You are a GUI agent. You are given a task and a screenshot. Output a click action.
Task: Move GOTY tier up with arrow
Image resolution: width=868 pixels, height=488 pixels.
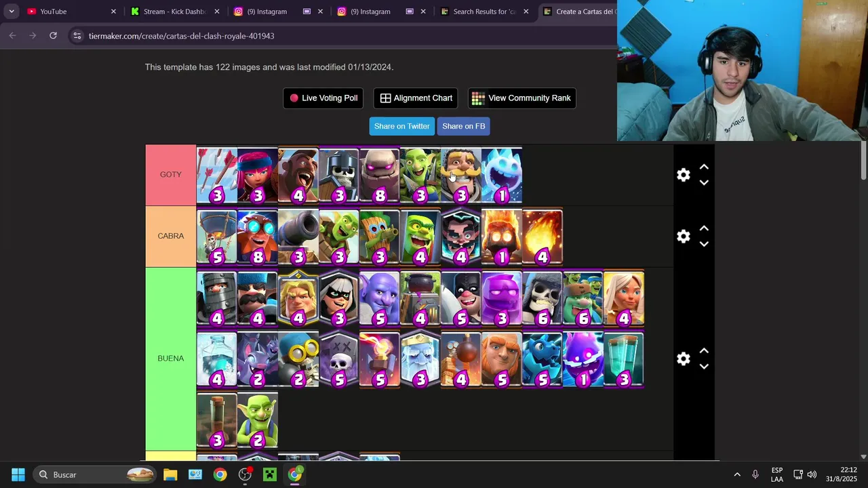pyautogui.click(x=704, y=167)
